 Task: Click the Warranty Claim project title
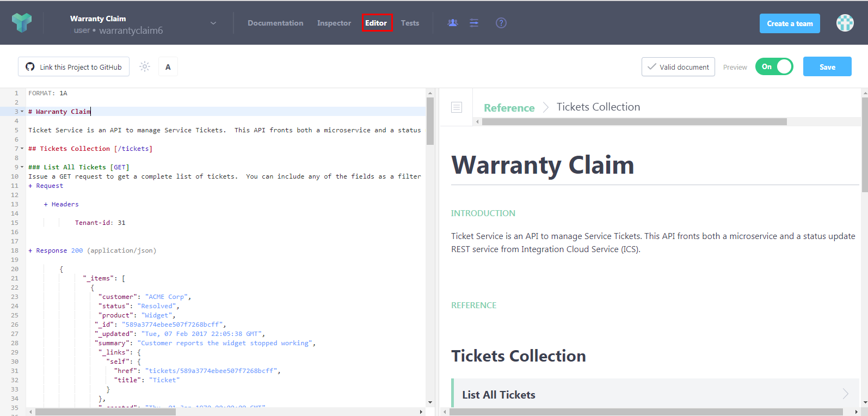pos(98,19)
